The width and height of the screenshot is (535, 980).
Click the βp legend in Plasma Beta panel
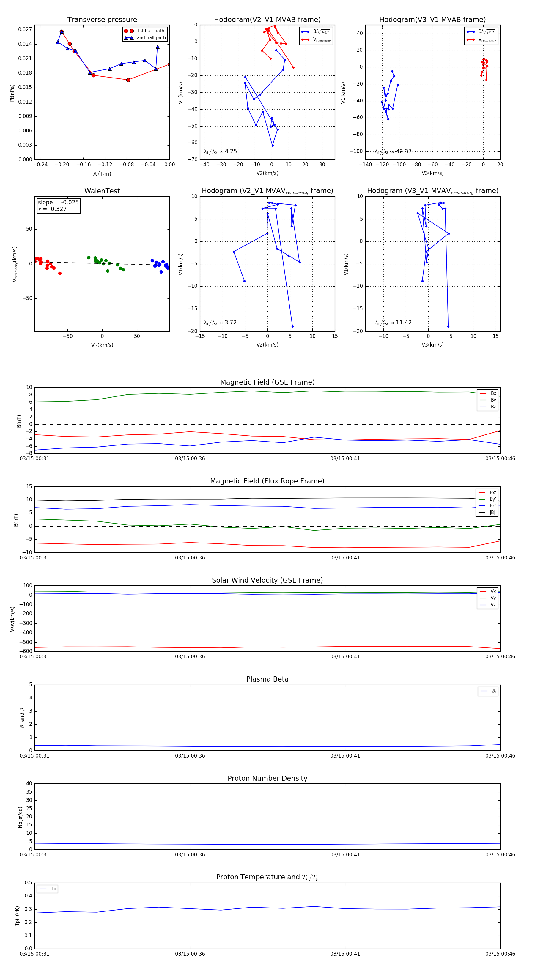point(488,691)
